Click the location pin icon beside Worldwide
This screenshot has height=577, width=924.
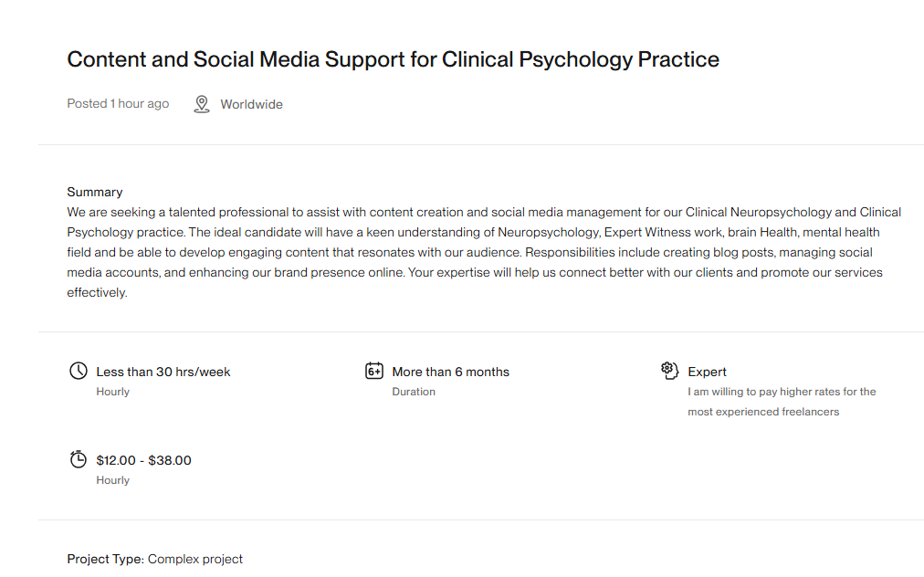click(x=202, y=104)
